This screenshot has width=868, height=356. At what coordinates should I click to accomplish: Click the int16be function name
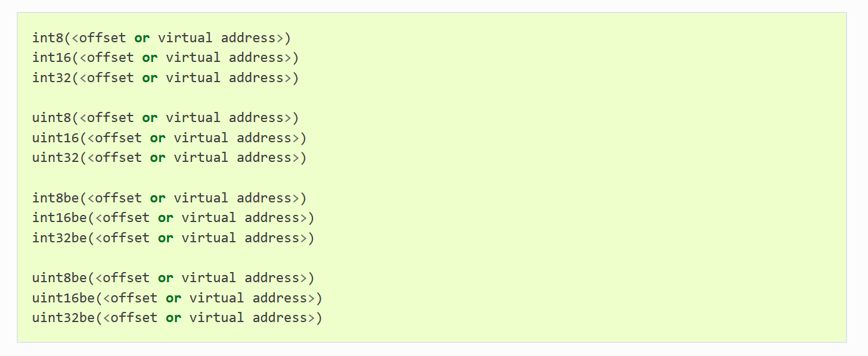60,218
